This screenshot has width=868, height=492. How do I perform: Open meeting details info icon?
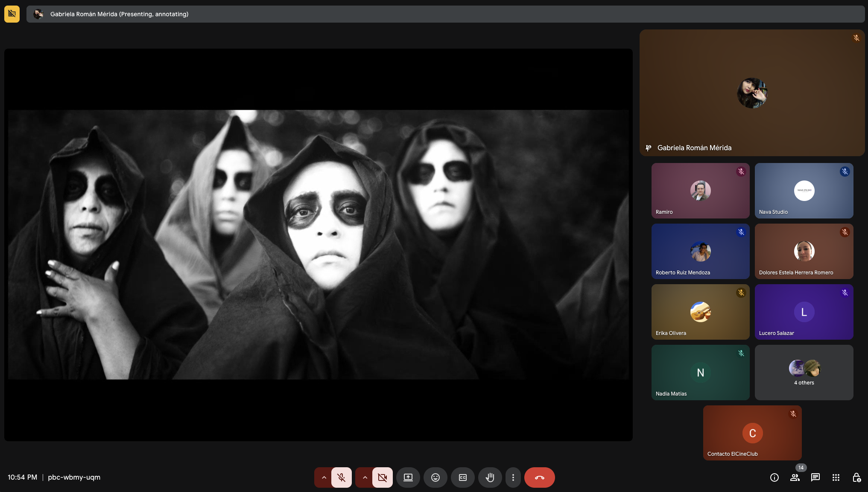774,477
